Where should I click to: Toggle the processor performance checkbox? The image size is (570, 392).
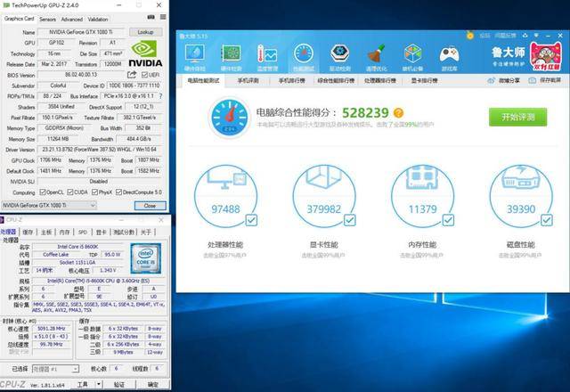(x=251, y=220)
